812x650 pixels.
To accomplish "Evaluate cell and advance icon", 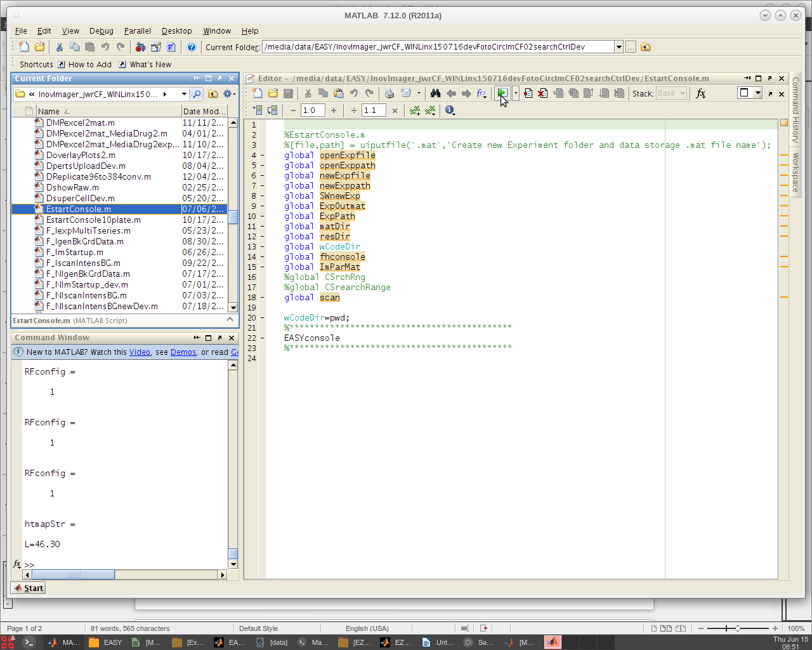I will click(x=273, y=110).
